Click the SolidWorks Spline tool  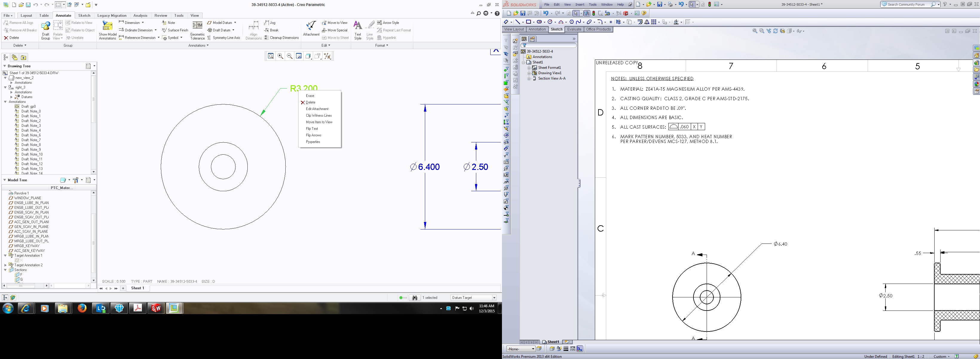(x=578, y=22)
